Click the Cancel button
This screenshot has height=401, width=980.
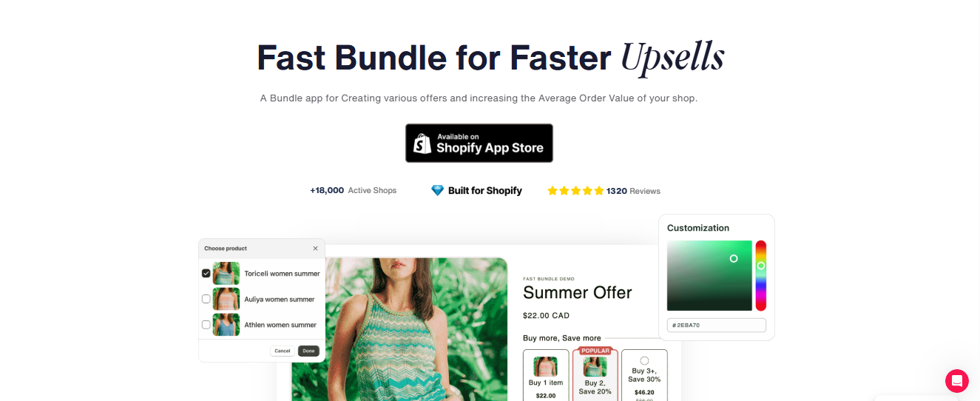(282, 351)
